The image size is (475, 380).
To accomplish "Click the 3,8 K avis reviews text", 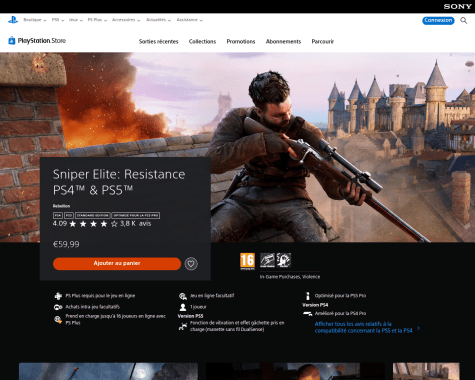I will (135, 223).
